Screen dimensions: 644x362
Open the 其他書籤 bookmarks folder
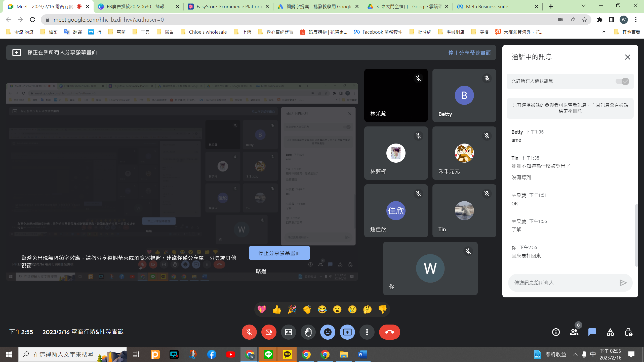627,32
